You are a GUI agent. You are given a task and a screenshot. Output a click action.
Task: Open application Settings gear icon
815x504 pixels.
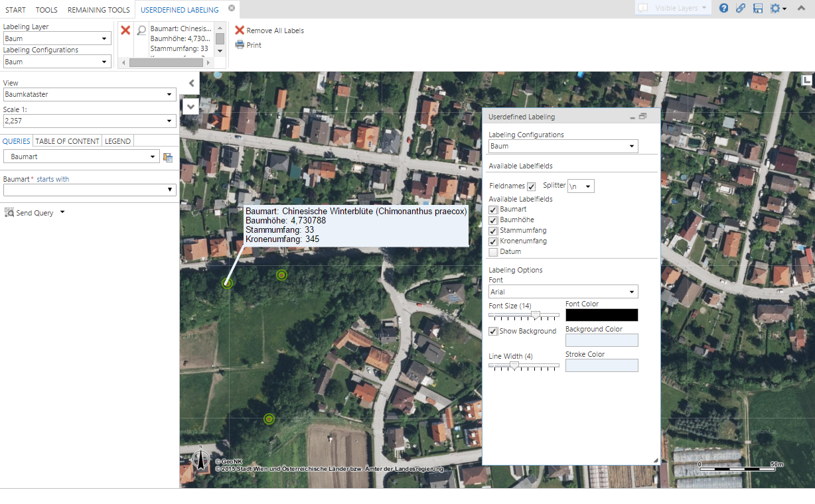click(x=775, y=9)
